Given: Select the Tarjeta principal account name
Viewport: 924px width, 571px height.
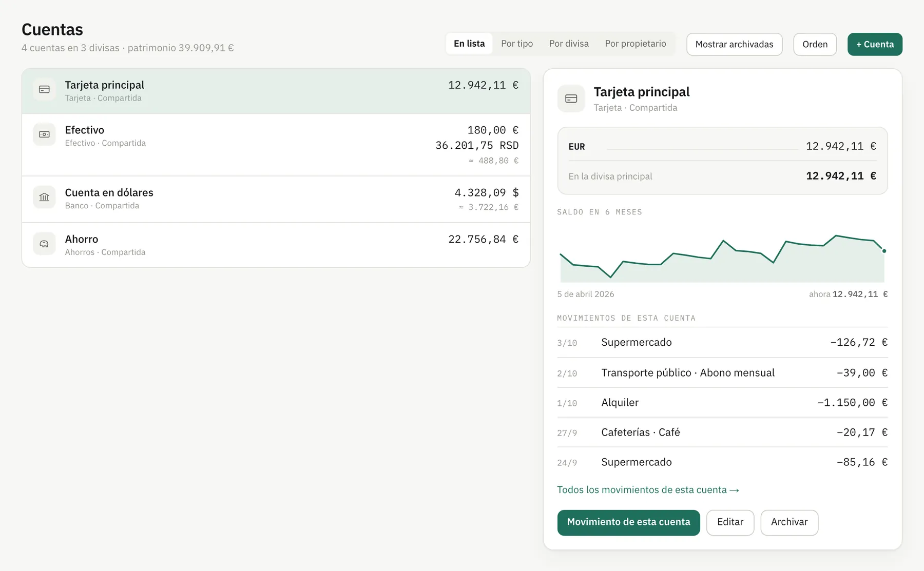Looking at the screenshot, I should [104, 85].
